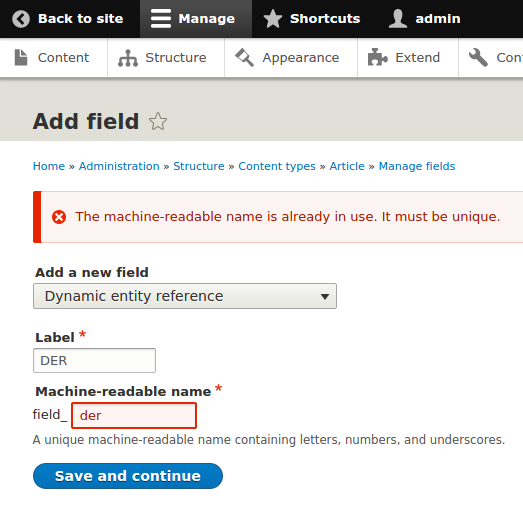This screenshot has height=526, width=523.
Task: Click the Content page icon
Action: [x=21, y=57]
